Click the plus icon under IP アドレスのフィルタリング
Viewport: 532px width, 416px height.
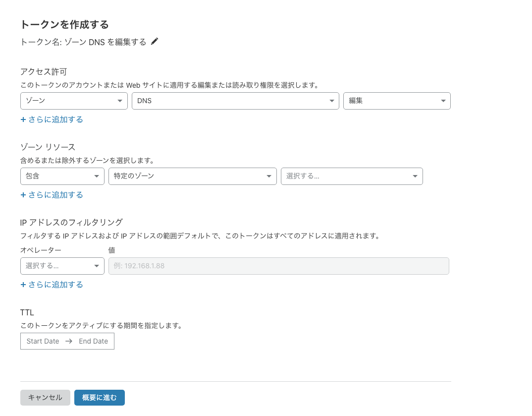coord(23,285)
